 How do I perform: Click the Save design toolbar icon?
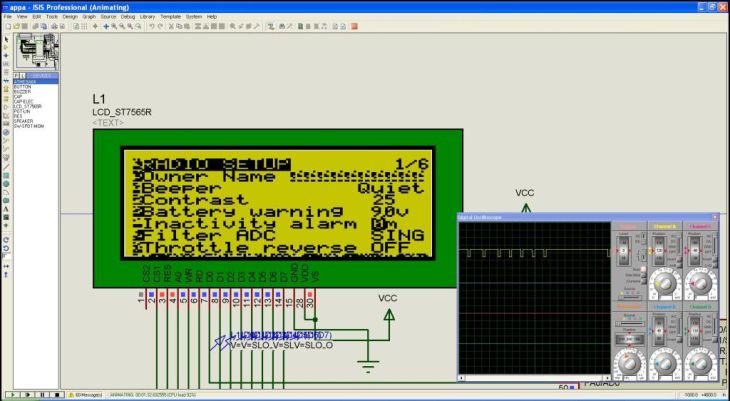click(24, 27)
